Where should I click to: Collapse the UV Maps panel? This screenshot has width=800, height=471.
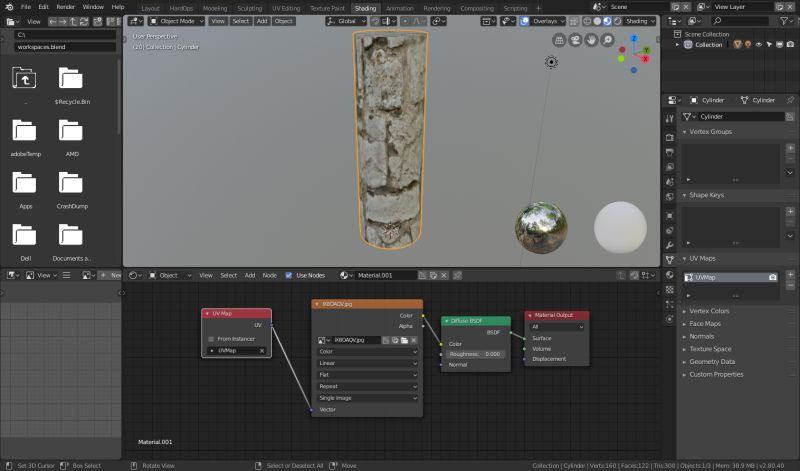703,259
